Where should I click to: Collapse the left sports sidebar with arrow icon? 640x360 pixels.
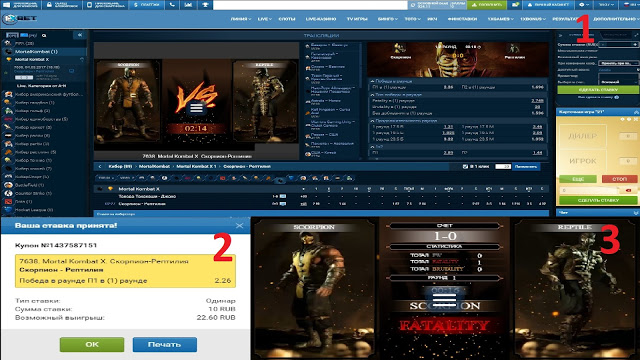pyautogui.click(x=80, y=35)
